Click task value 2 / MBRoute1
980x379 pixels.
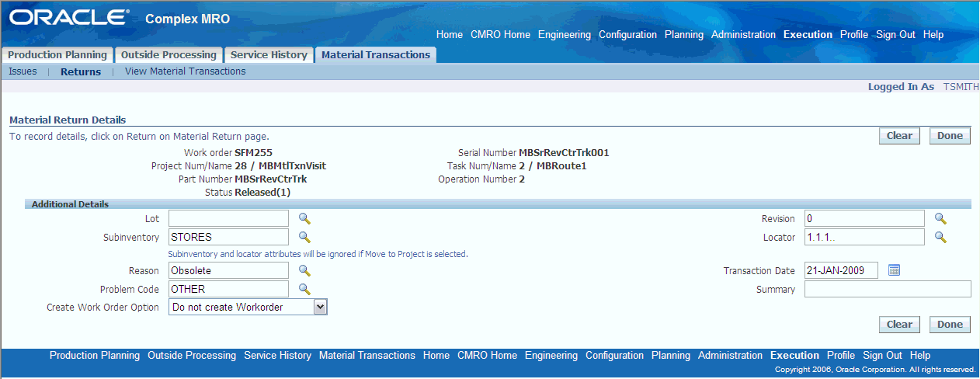click(553, 166)
